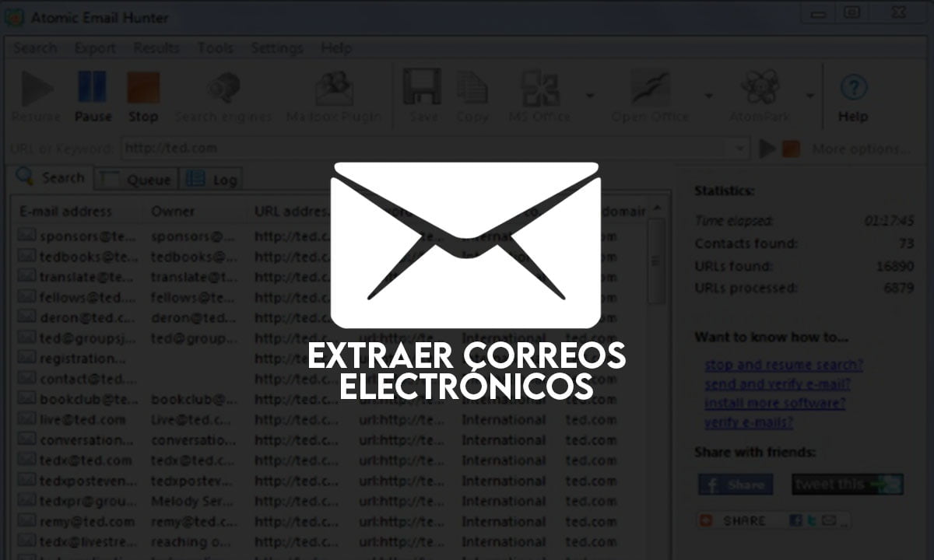This screenshot has height=560, width=934.
Task: Click the reaching o... owner cell
Action: (x=193, y=542)
